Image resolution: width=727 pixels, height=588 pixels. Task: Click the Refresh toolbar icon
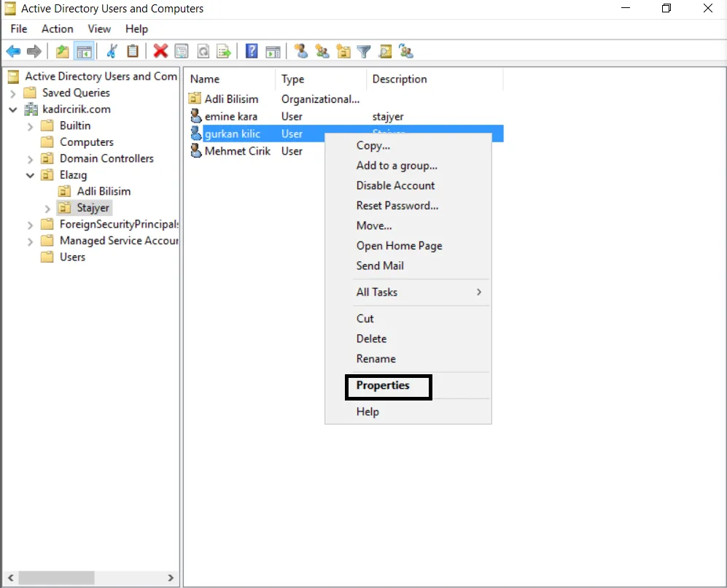203,51
